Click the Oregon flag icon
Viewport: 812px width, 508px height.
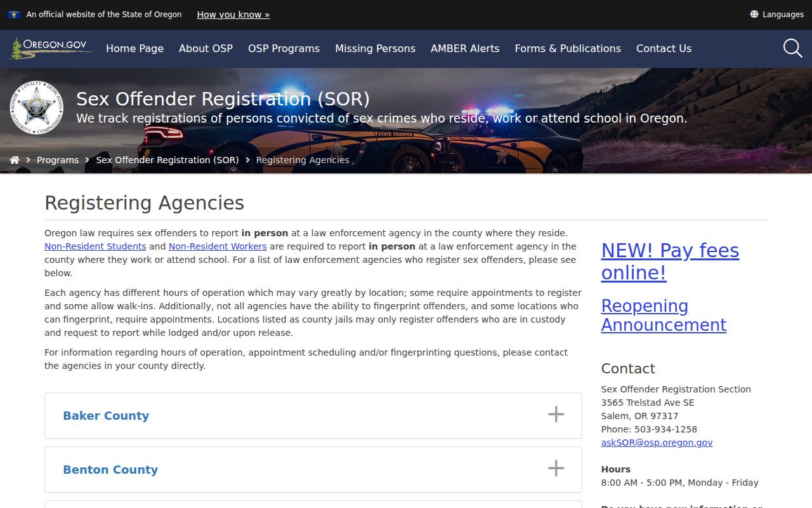[13, 14]
